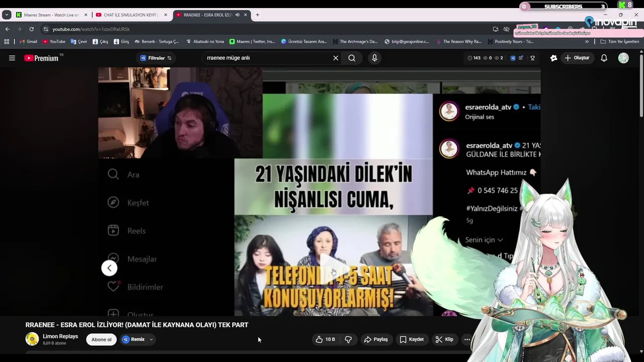
Task: Open The Archmage's Da... bookmark
Action: point(355,42)
